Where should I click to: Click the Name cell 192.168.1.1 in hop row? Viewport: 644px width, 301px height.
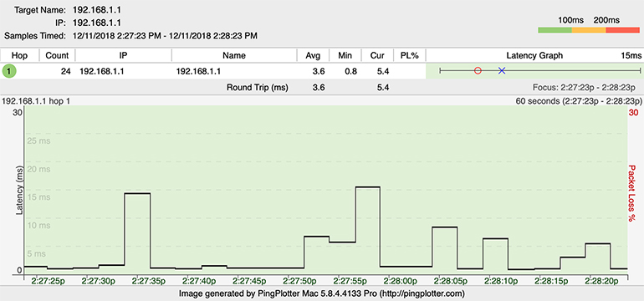pos(198,71)
